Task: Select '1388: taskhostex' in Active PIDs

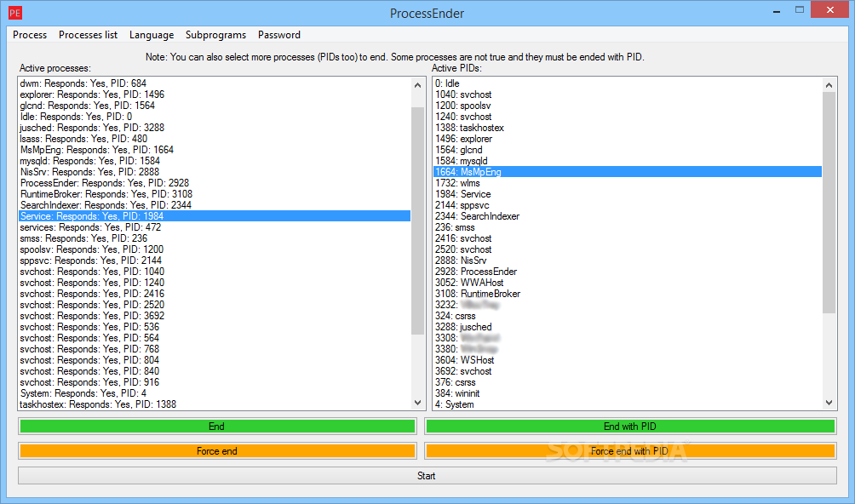Action: (x=628, y=128)
